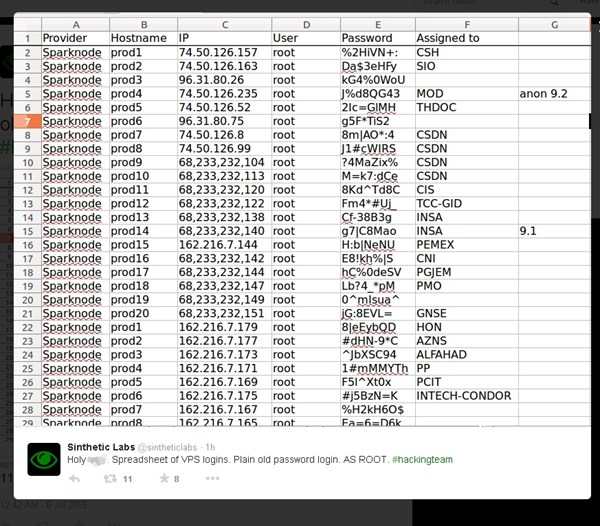Open the green eye avatar profile
Viewport: 600px width, 526px height.
44,459
